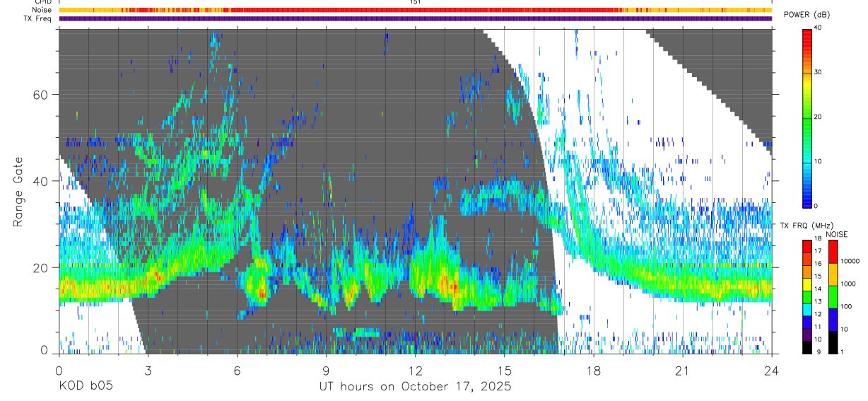Image resolution: width=868 pixels, height=401 pixels.
Task: Click x-axis tick label '18'
Action: [594, 370]
